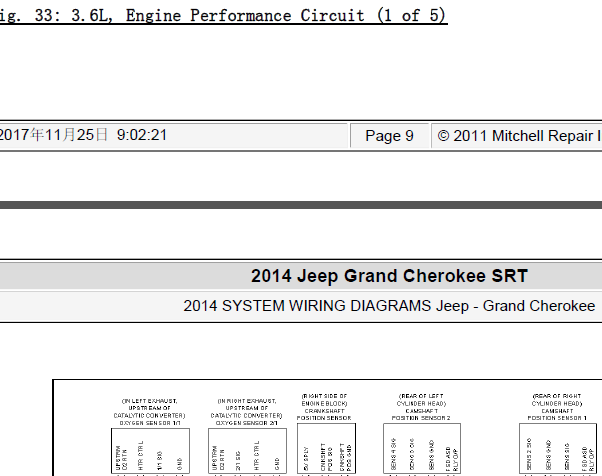The width and height of the screenshot is (602, 476).
Task: Click 'GND' pin in Oxygen Sensor 2/1 box
Action: click(277, 464)
